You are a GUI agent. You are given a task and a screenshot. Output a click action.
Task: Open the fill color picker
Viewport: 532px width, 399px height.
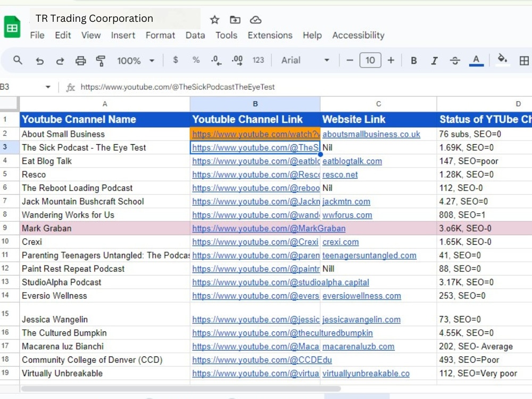pyautogui.click(x=502, y=60)
